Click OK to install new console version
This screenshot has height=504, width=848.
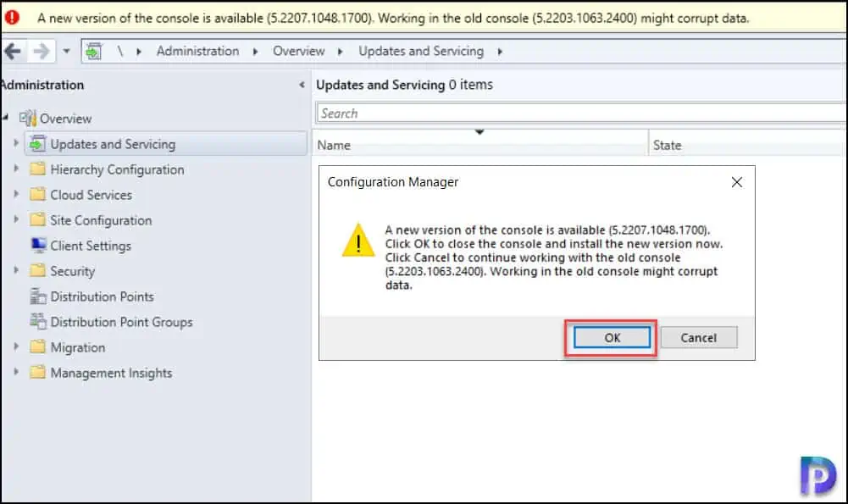click(612, 337)
